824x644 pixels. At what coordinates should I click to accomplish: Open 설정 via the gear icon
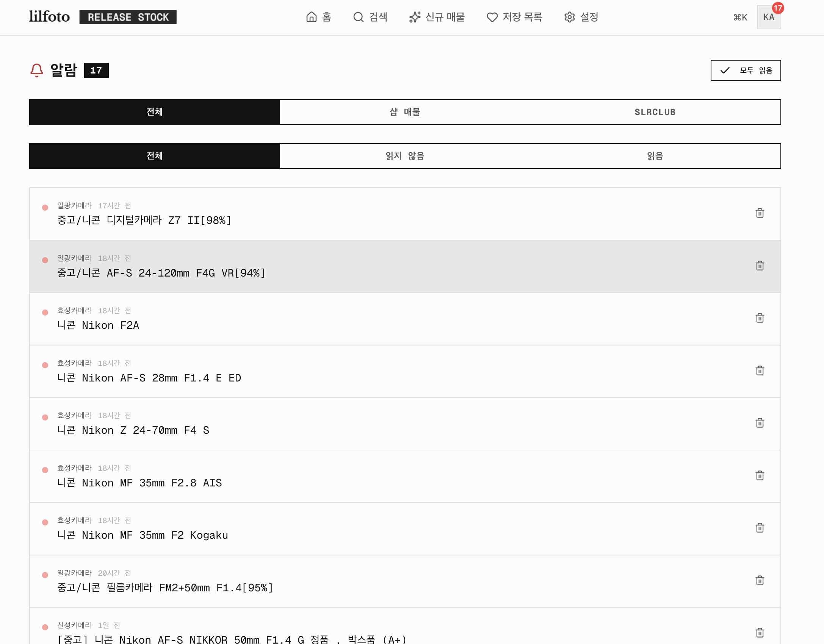pyautogui.click(x=569, y=17)
